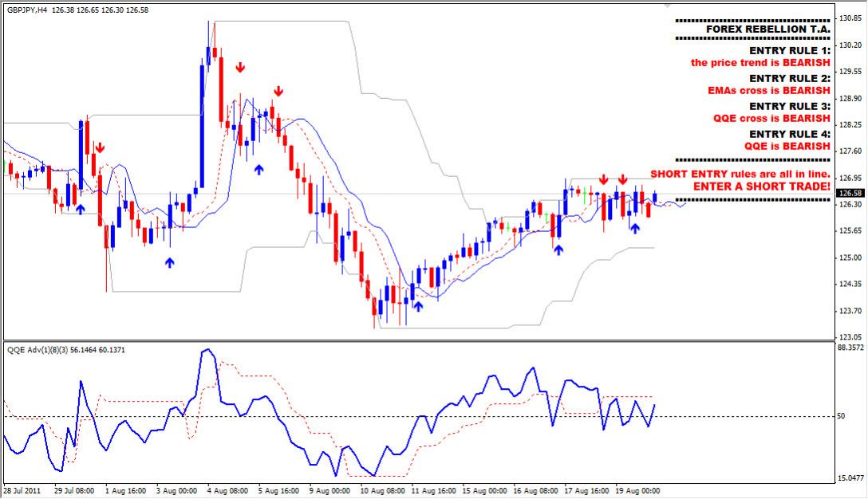Image resolution: width=868 pixels, height=499 pixels.
Task: Click the first blue up arrow near 29 Jul
Action: point(80,209)
